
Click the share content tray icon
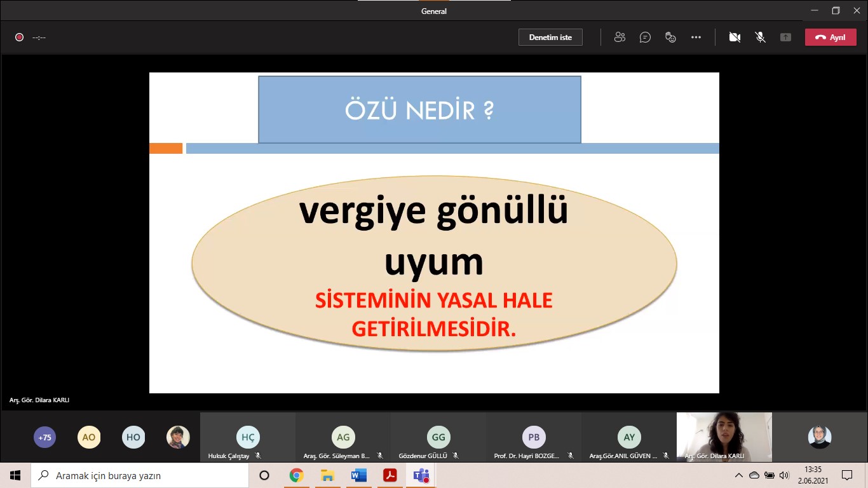click(x=785, y=37)
